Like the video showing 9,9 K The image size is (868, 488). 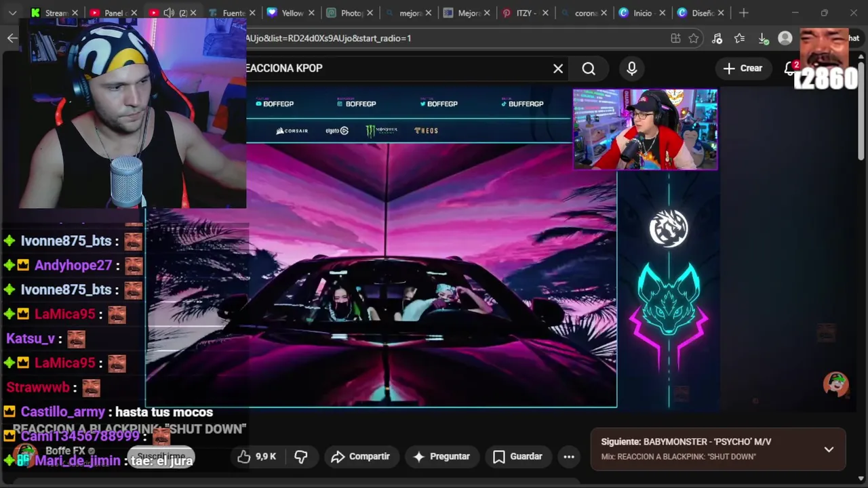[256, 457]
